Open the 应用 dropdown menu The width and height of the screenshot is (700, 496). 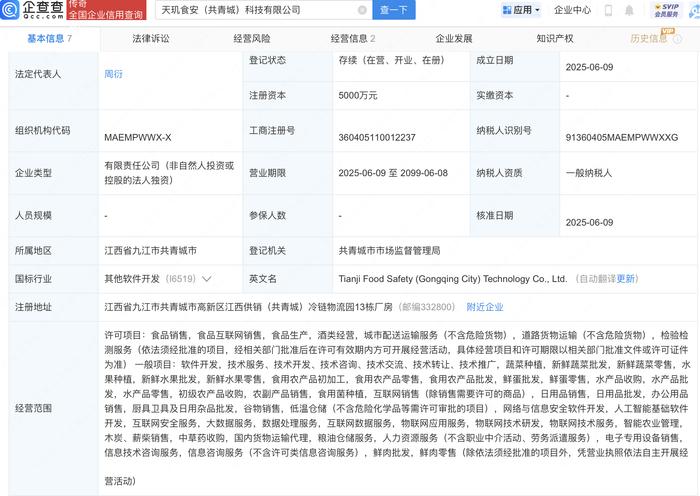(521, 10)
